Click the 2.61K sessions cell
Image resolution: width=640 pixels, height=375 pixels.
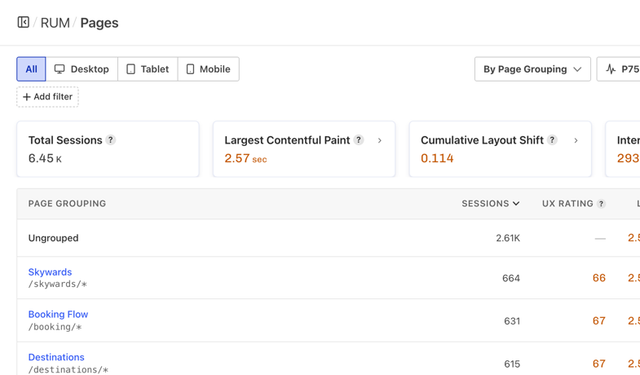point(508,238)
